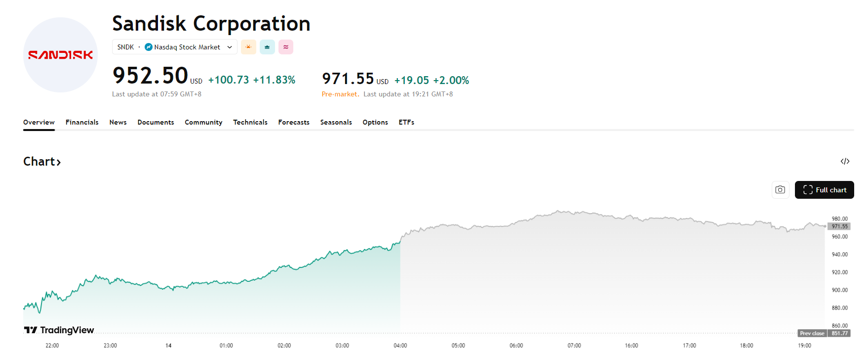Click the Sandisk company logo

(x=60, y=55)
